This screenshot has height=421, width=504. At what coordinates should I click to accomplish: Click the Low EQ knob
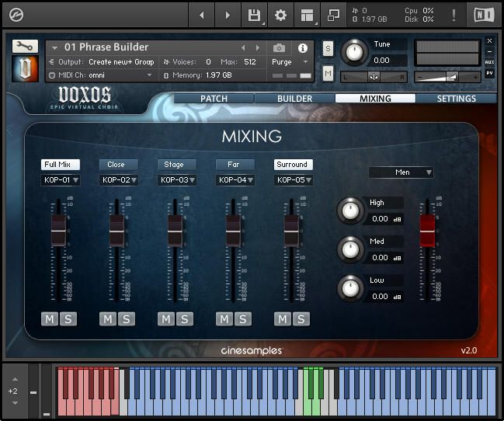[350, 288]
